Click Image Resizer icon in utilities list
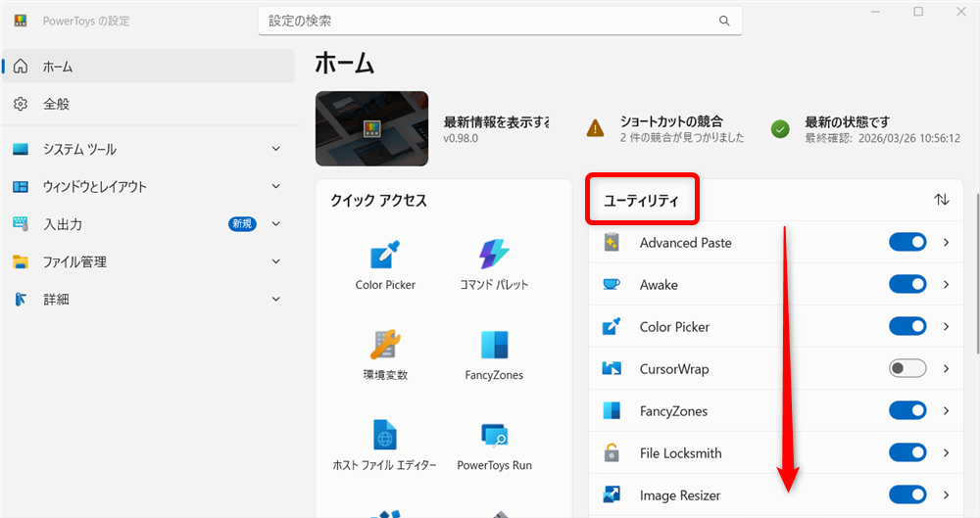The image size is (980, 518). click(x=612, y=494)
